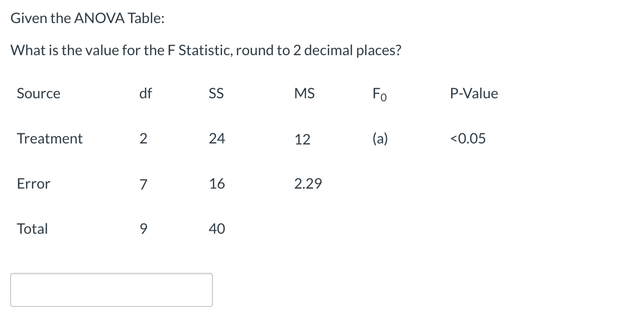
Task: Select the SS column header
Action: [216, 93]
